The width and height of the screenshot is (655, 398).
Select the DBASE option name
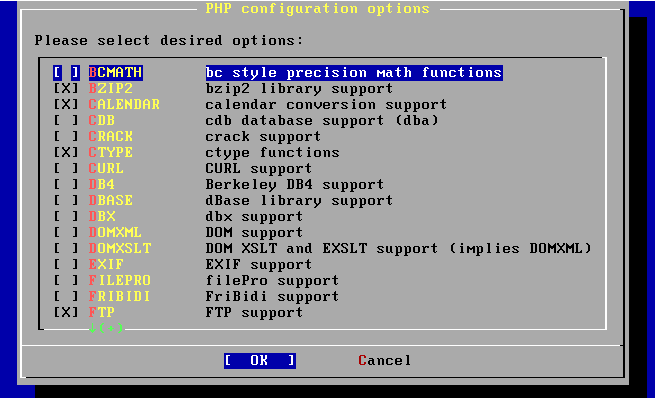tap(111, 200)
